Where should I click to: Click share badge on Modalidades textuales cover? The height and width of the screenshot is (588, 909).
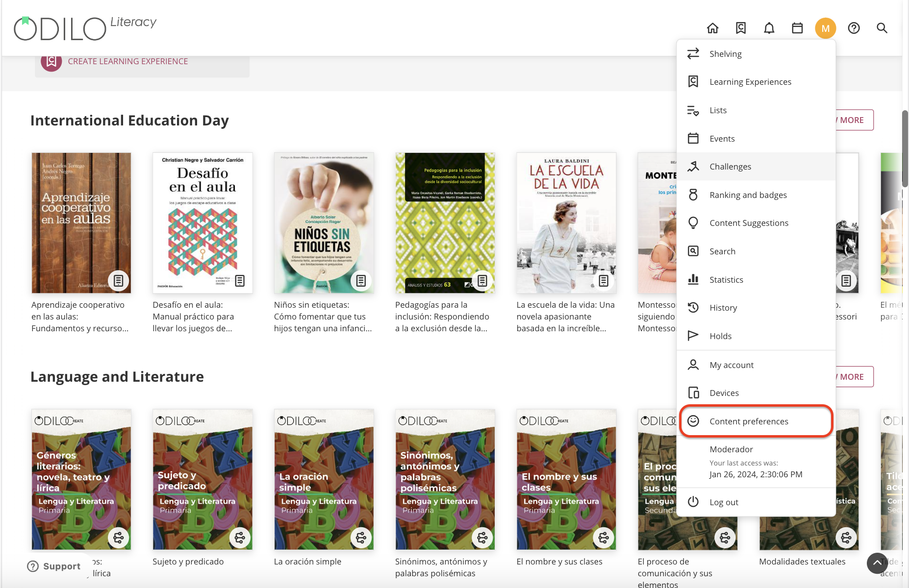point(846,538)
